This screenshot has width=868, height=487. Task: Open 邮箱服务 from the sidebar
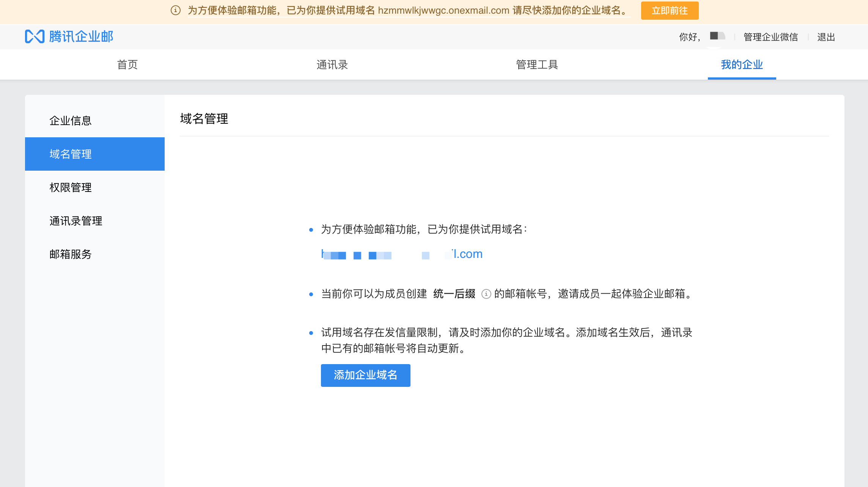tap(70, 254)
